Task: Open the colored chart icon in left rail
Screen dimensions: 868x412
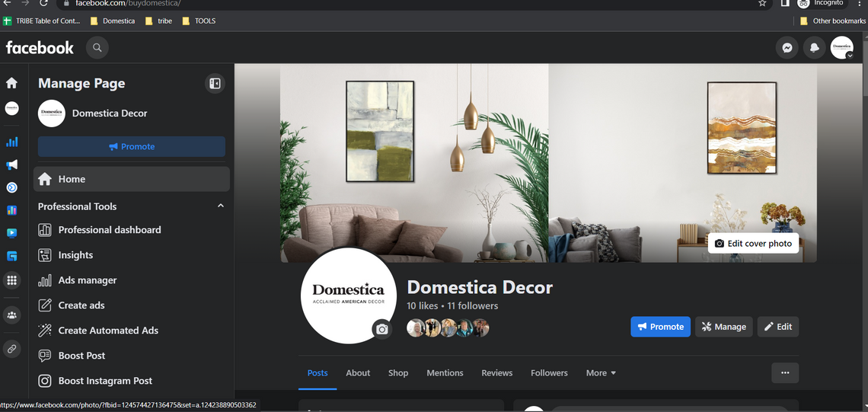Action: (11, 210)
